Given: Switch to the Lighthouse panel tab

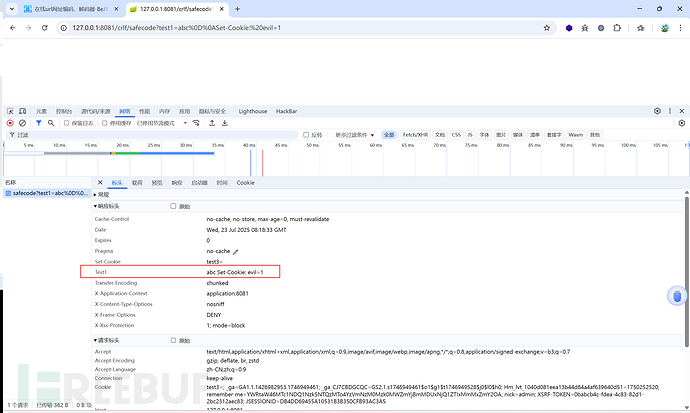Looking at the screenshot, I should (x=253, y=111).
